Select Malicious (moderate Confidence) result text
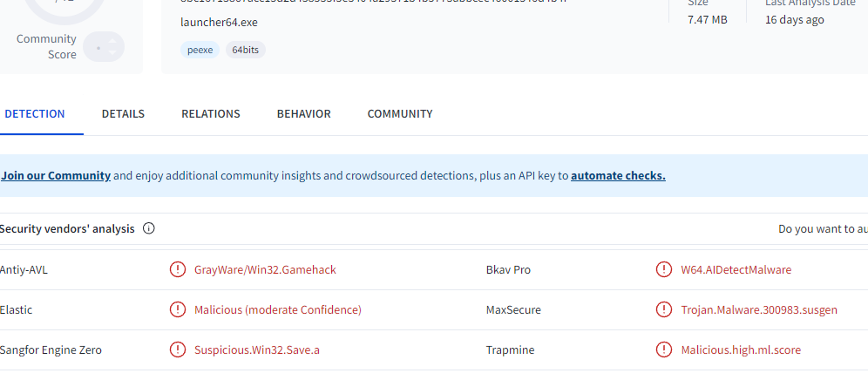Image resolution: width=868 pixels, height=380 pixels. click(x=278, y=309)
